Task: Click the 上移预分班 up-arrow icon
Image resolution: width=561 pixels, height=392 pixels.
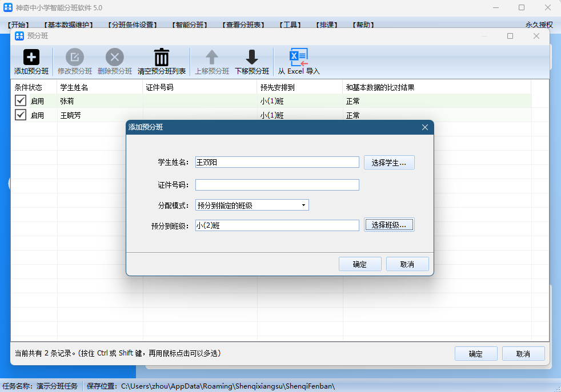Action: pos(211,56)
